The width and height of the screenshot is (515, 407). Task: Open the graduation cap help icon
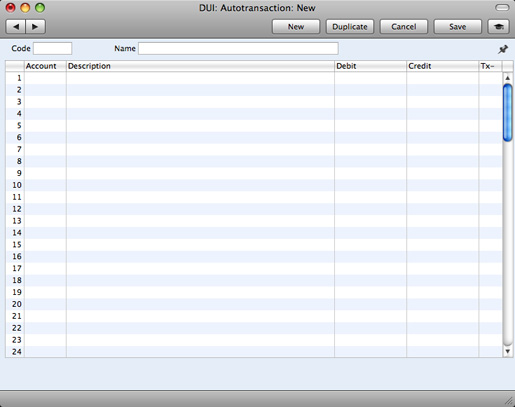[x=499, y=27]
